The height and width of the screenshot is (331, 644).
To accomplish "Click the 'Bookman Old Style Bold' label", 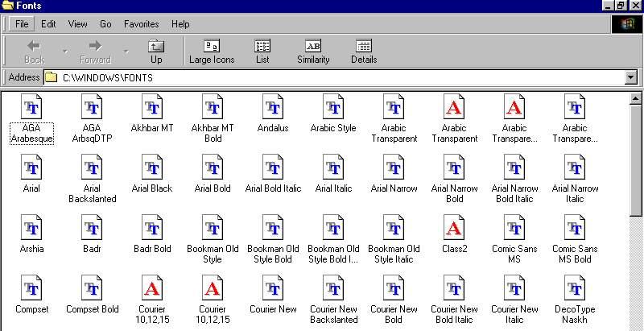I will click(273, 254).
